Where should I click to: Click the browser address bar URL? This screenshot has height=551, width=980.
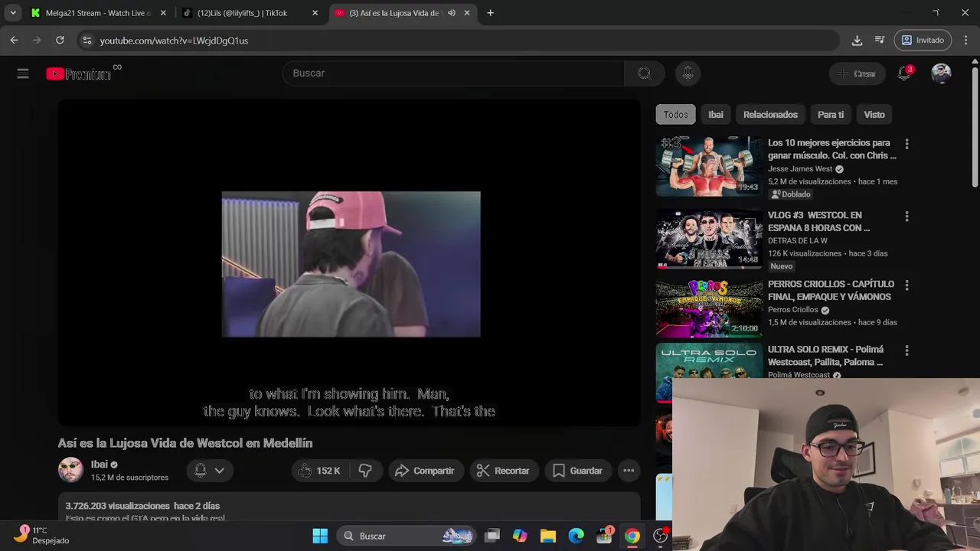pyautogui.click(x=174, y=41)
